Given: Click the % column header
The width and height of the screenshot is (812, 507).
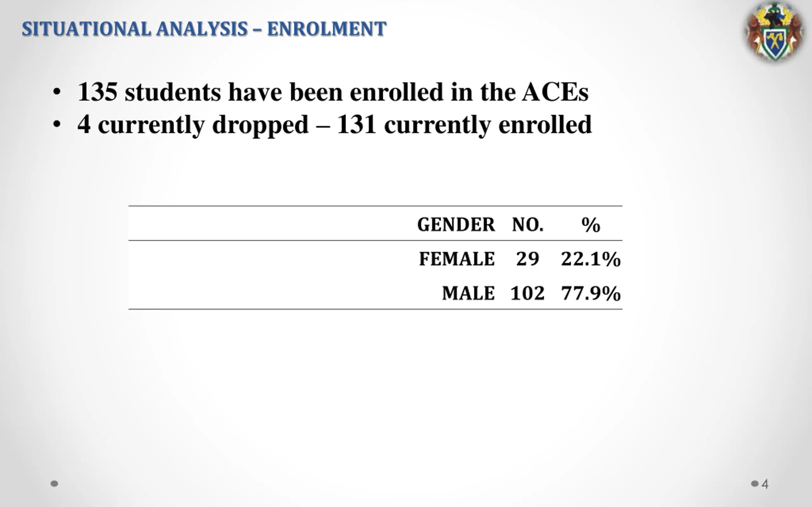Looking at the screenshot, I should (591, 225).
